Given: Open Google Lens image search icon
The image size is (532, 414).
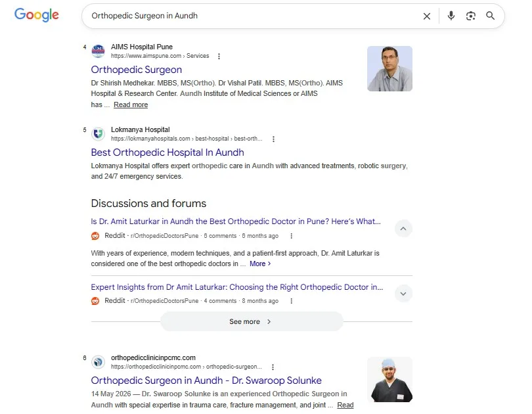Looking at the screenshot, I should 470,16.
